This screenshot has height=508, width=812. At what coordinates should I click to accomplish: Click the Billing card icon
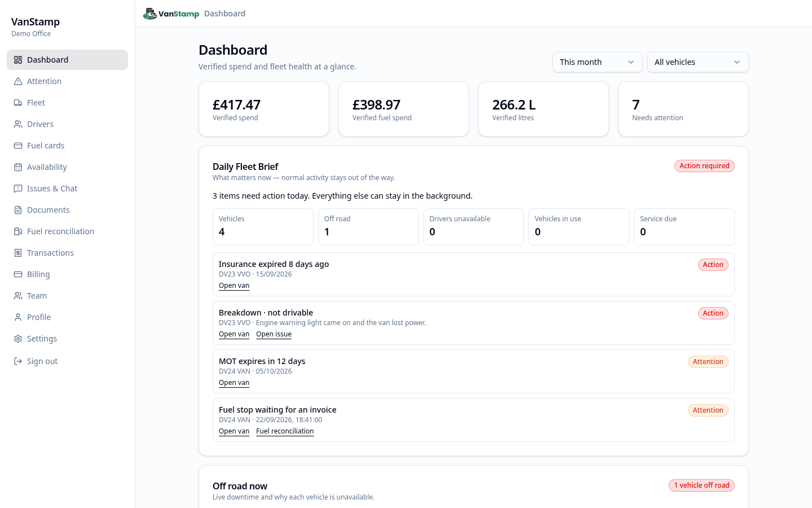(18, 274)
